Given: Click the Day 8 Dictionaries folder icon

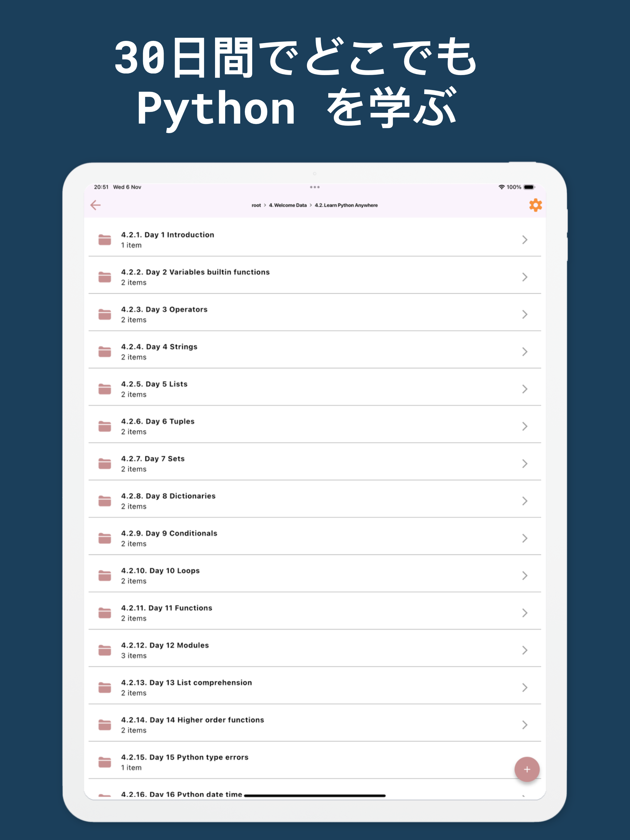Looking at the screenshot, I should tap(105, 501).
